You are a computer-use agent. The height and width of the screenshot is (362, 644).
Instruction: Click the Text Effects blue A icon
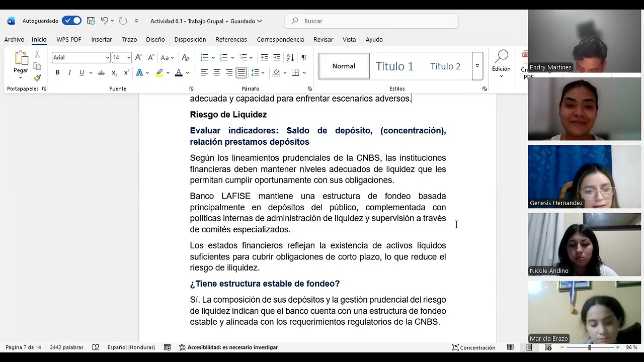(x=139, y=73)
